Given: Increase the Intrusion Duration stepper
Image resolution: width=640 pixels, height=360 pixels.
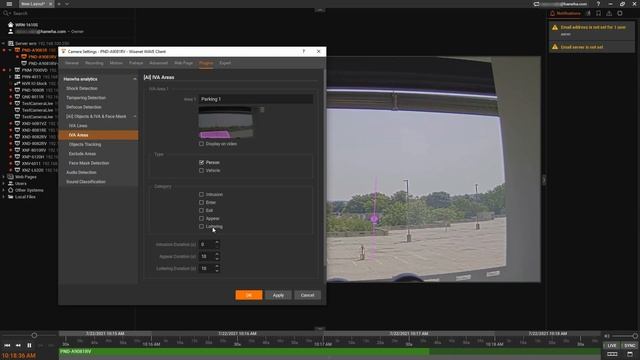Looking at the screenshot, I should coord(217,242).
